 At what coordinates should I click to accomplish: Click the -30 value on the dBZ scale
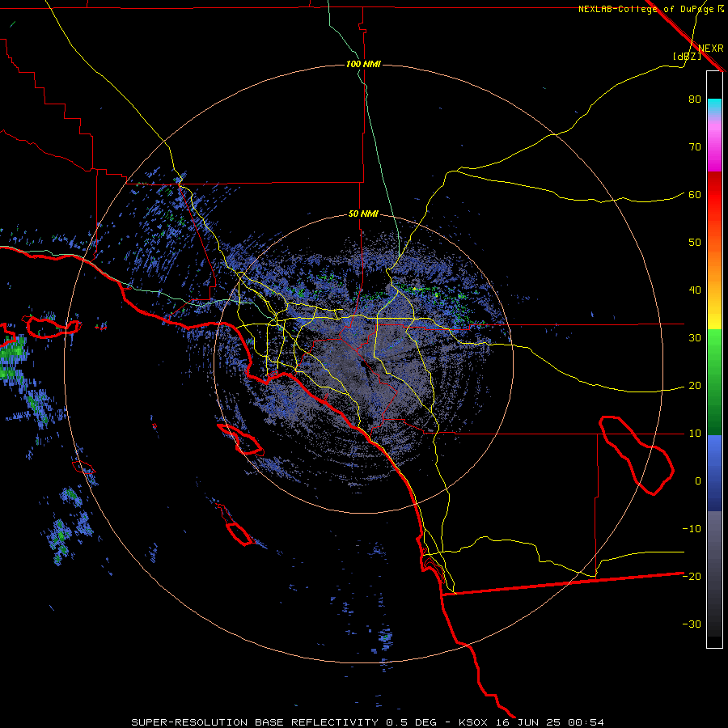click(692, 624)
